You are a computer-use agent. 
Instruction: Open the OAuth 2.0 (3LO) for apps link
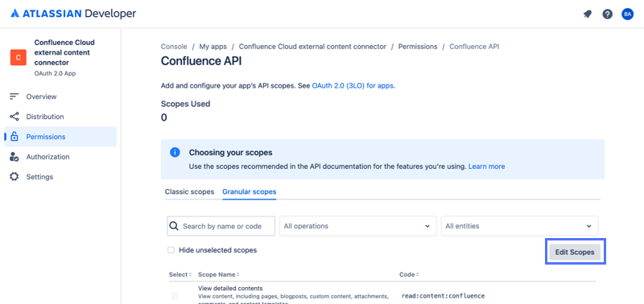(353, 86)
